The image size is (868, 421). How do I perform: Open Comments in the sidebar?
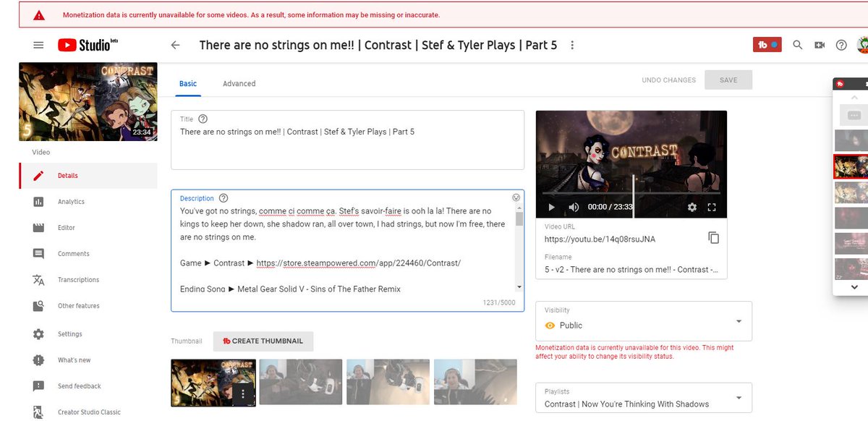pos(88,254)
